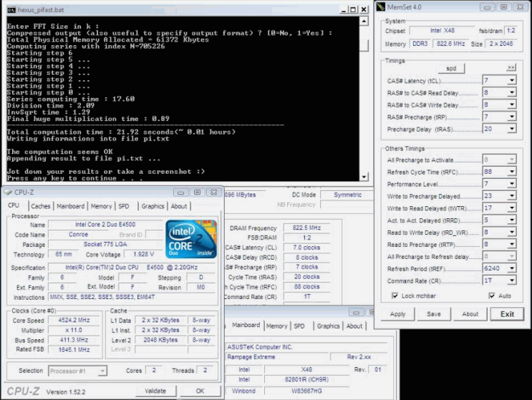Open the Mainboard tab in front CPU-Z

pos(71,206)
